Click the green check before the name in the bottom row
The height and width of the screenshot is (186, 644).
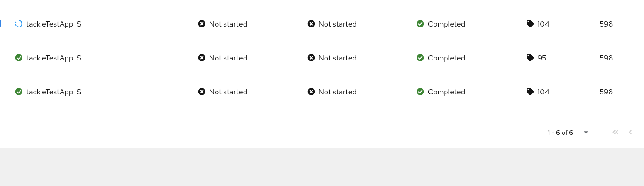[x=19, y=92]
